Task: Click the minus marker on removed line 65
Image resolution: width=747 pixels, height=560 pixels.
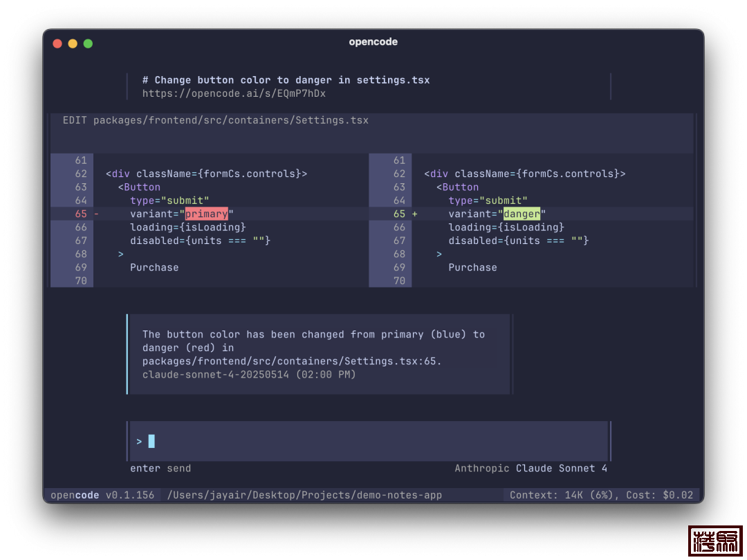Action: click(x=97, y=214)
